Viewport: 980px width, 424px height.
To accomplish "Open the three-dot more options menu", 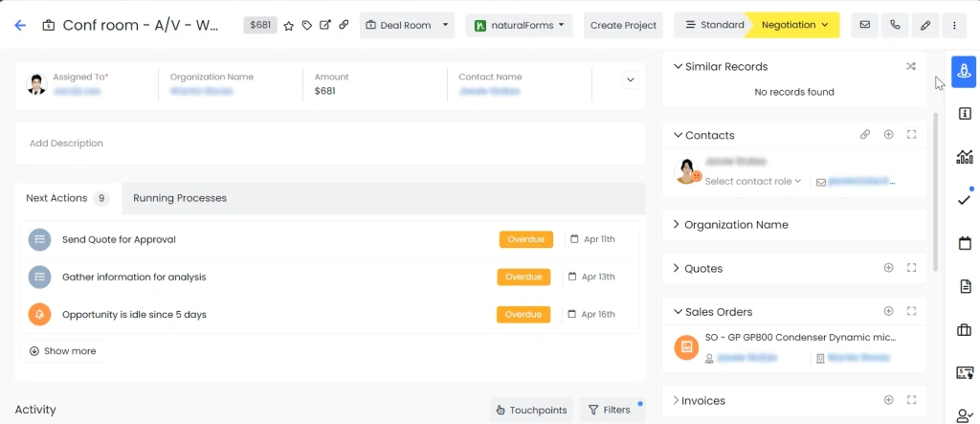I will tap(954, 26).
